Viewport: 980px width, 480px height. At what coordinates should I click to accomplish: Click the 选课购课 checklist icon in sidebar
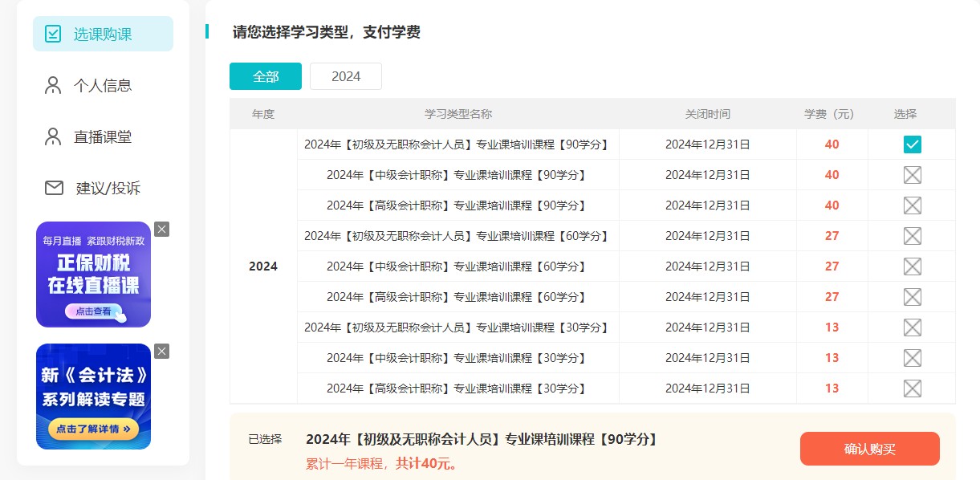coord(53,34)
